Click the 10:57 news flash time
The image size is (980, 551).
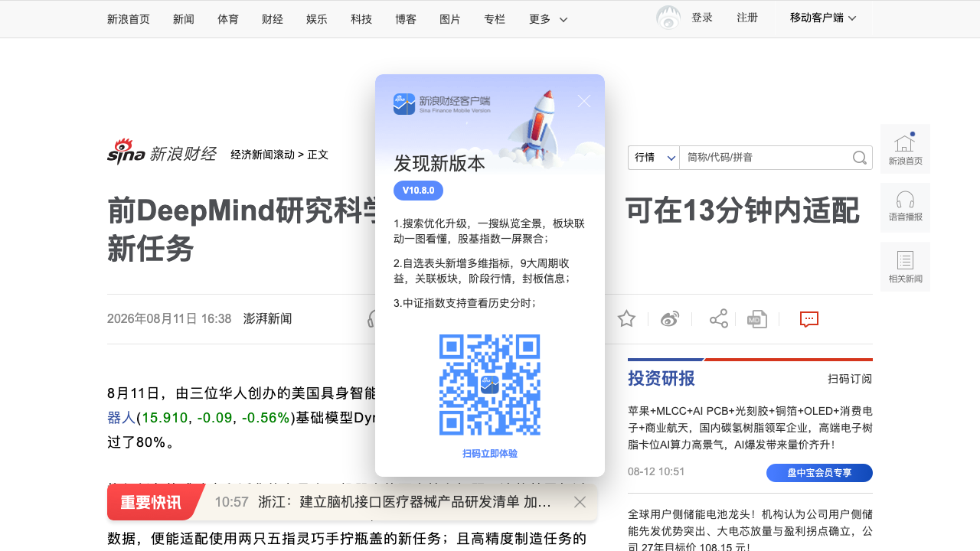(231, 502)
